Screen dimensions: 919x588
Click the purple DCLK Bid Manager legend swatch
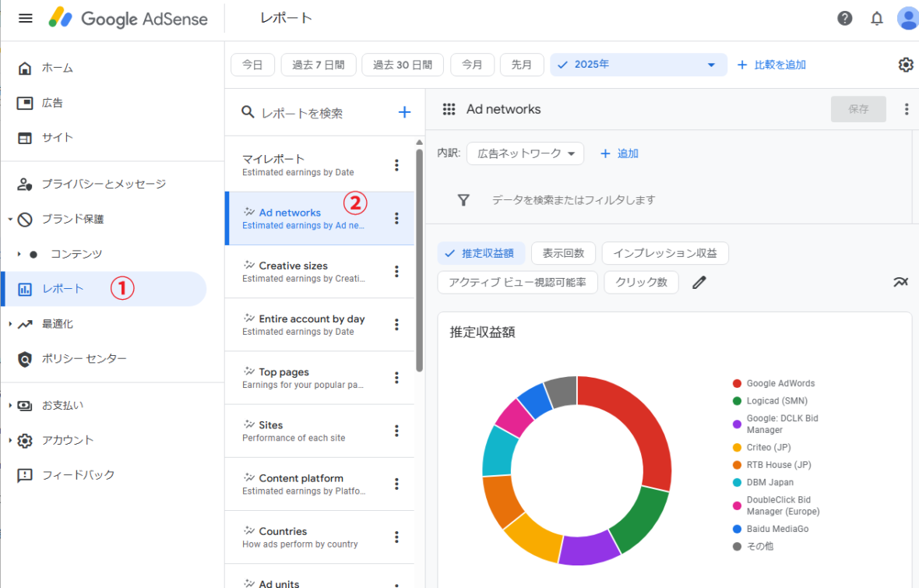737,424
